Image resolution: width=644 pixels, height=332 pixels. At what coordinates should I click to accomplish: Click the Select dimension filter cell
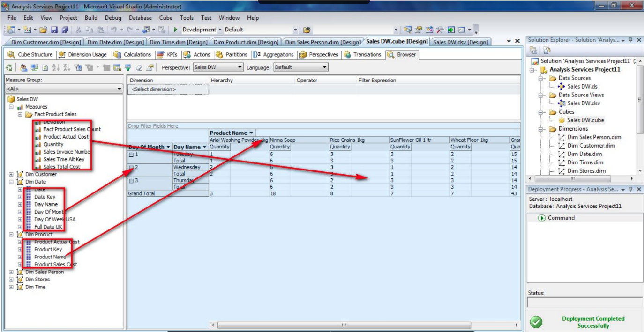point(168,89)
